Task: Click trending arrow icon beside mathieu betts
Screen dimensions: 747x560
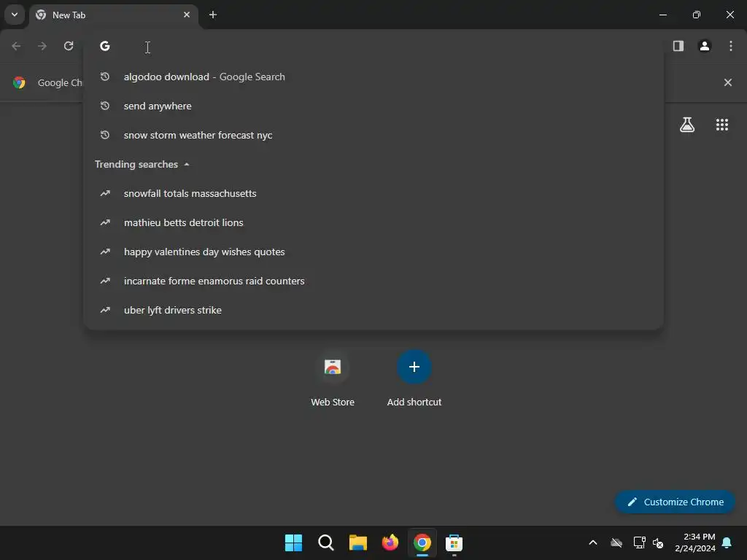Action: (x=105, y=222)
